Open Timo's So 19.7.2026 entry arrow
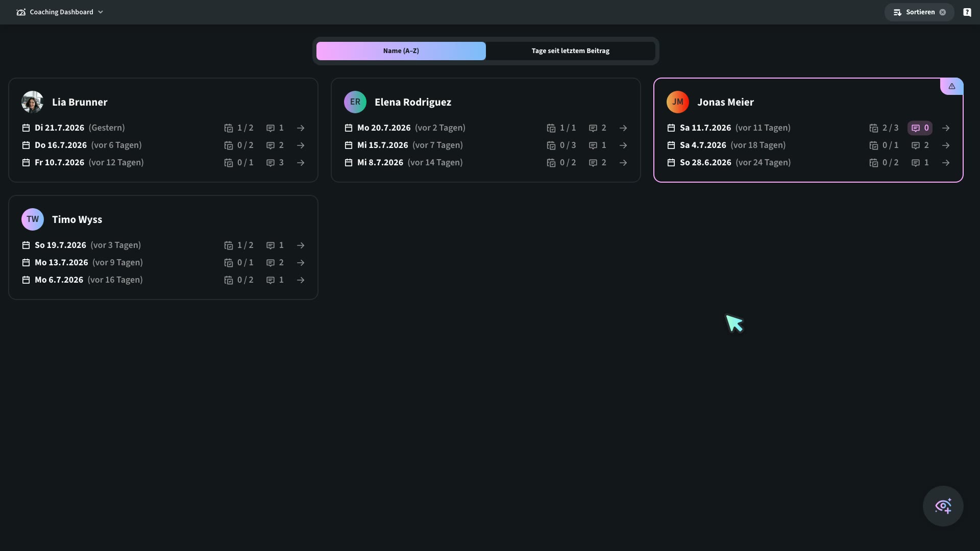The height and width of the screenshot is (551, 980). (x=301, y=245)
